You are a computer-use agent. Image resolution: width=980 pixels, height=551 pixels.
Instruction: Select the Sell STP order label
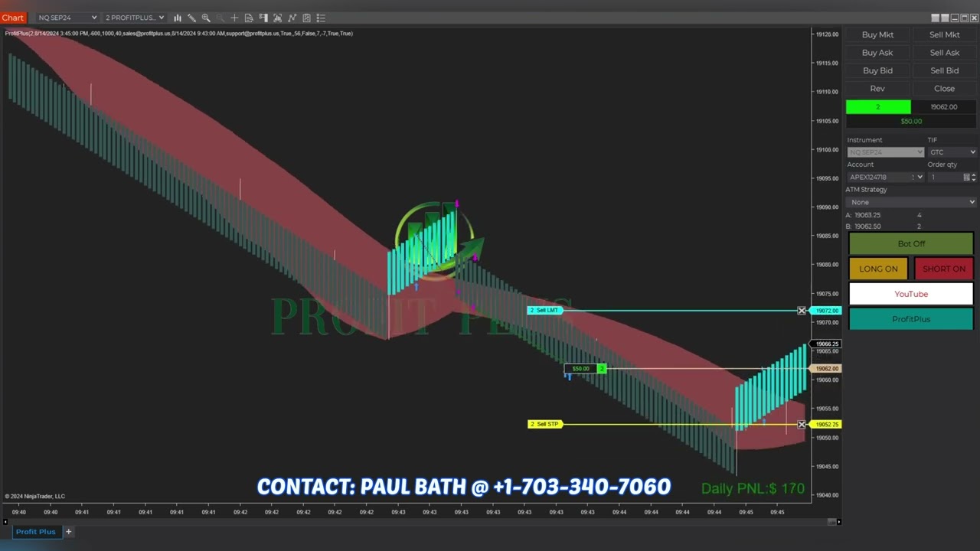(544, 424)
